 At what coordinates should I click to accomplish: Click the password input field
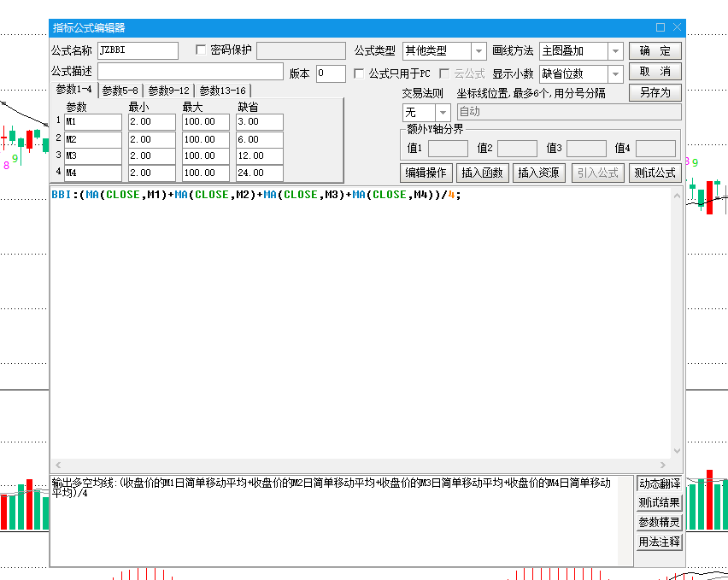click(301, 50)
